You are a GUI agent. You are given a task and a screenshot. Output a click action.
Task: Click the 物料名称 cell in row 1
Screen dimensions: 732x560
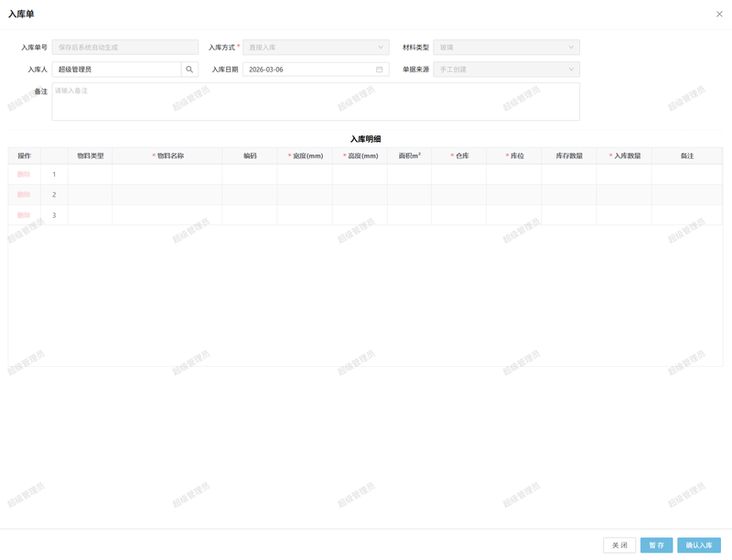[x=167, y=174]
